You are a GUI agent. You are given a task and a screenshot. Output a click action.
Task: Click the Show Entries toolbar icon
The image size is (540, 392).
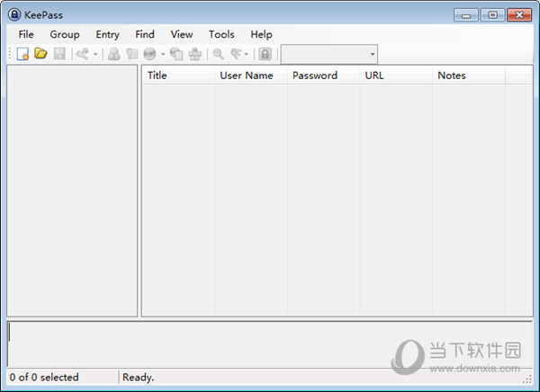(x=236, y=54)
